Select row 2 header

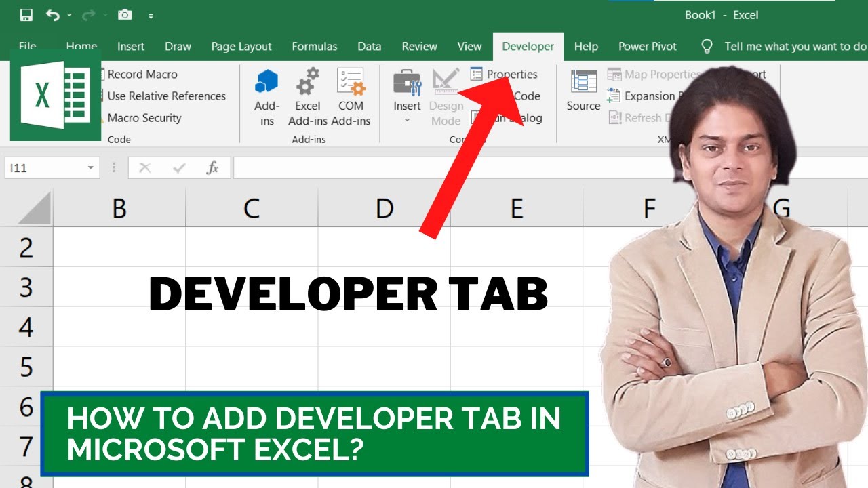click(x=26, y=247)
